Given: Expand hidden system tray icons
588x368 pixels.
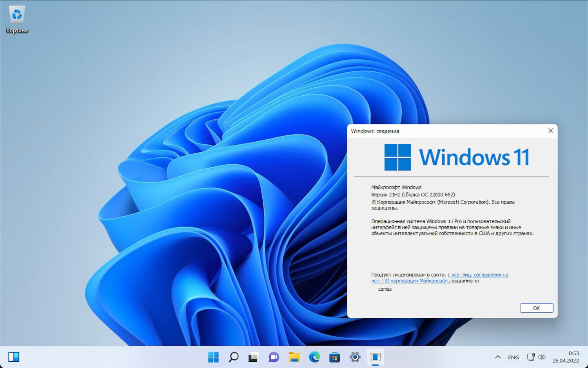Looking at the screenshot, I should (x=498, y=357).
